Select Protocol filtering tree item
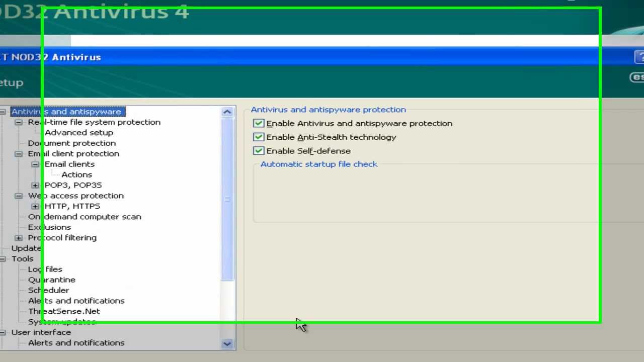This screenshot has height=362, width=644. [62, 238]
